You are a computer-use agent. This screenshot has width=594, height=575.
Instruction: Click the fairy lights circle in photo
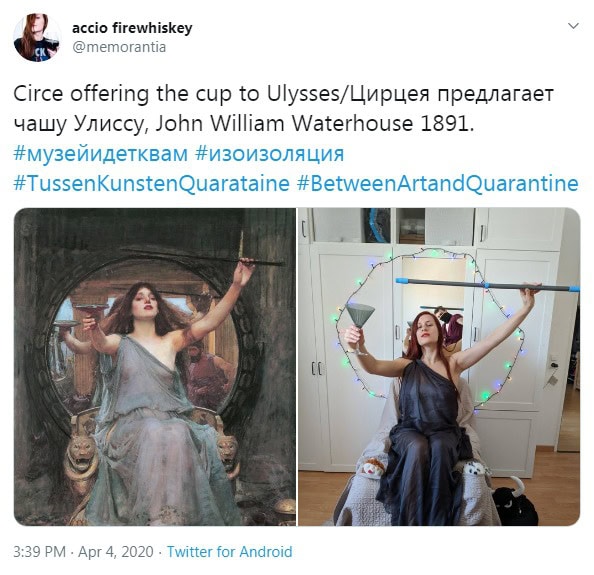coord(430,328)
